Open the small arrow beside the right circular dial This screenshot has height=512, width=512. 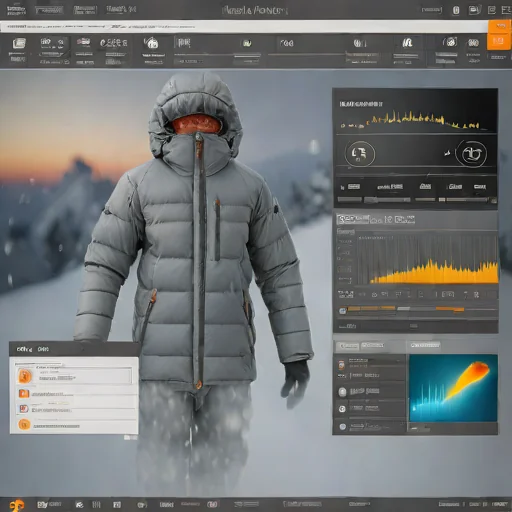(447, 153)
